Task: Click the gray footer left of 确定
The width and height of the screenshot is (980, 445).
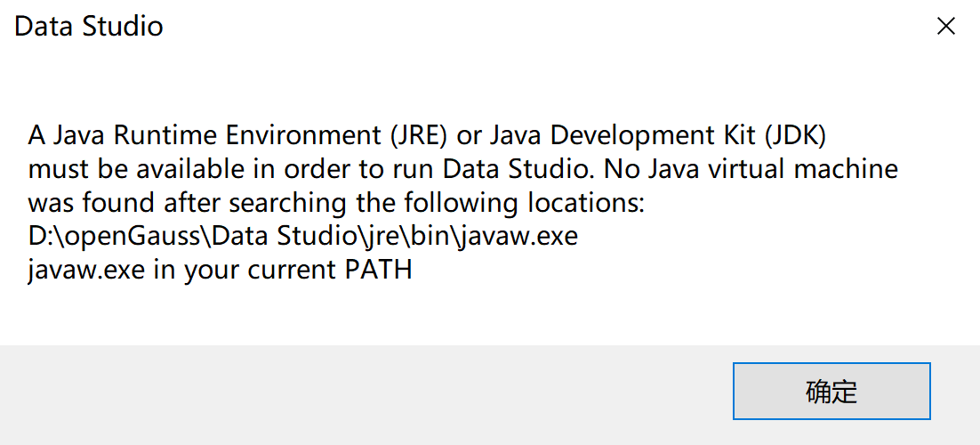Action: (x=356, y=392)
